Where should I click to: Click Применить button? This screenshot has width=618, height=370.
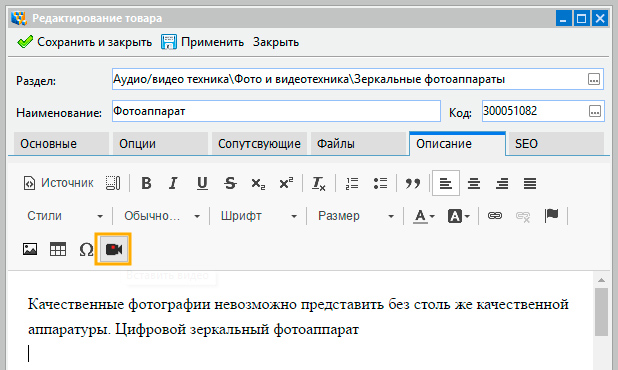(203, 42)
